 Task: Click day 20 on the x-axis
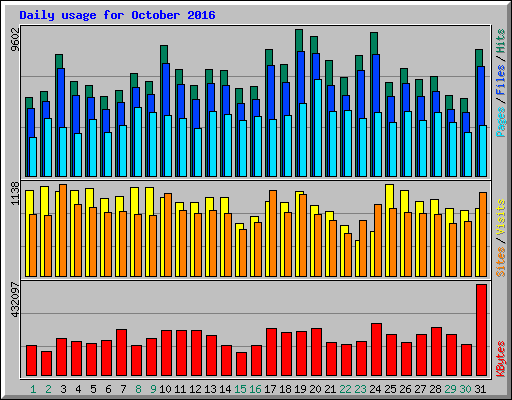coord(315,389)
